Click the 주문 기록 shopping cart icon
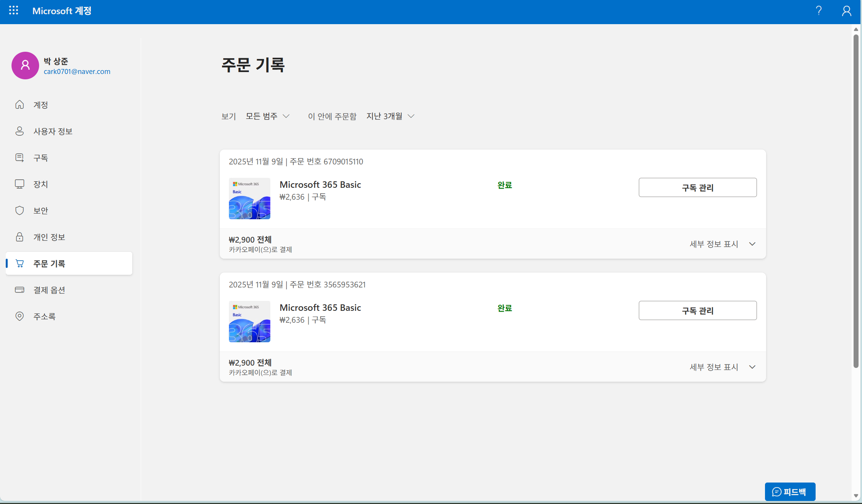 click(20, 263)
